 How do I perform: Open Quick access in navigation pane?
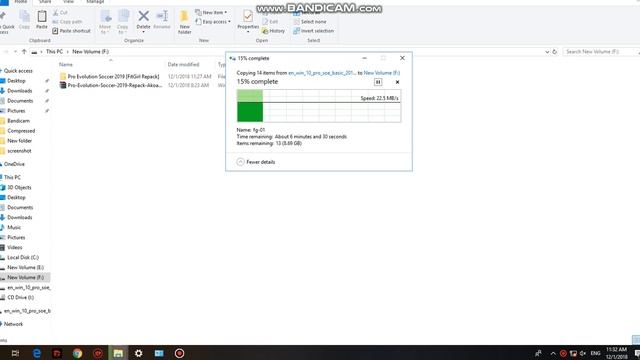pyautogui.click(x=18, y=71)
